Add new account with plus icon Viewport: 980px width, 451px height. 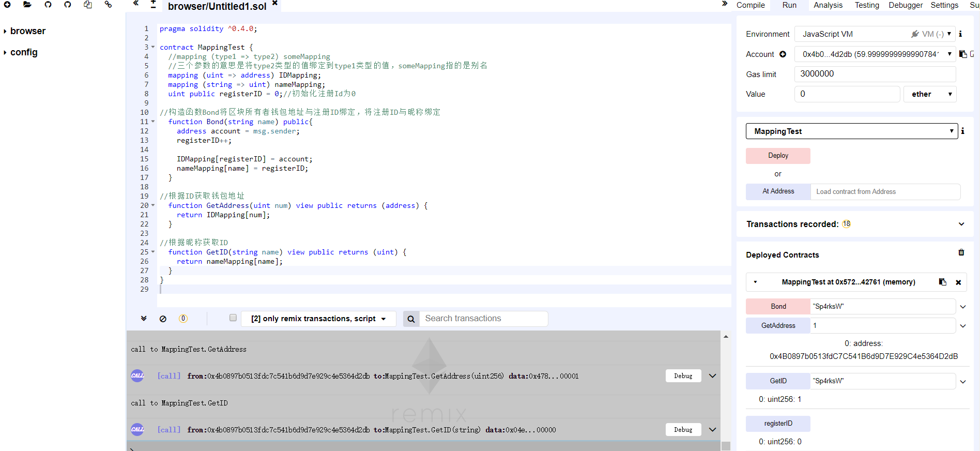click(x=783, y=54)
